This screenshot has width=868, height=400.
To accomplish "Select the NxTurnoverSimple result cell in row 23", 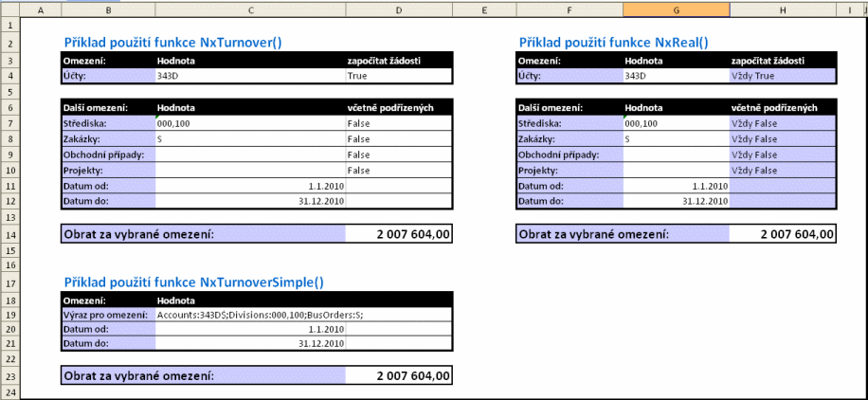I will click(398, 375).
